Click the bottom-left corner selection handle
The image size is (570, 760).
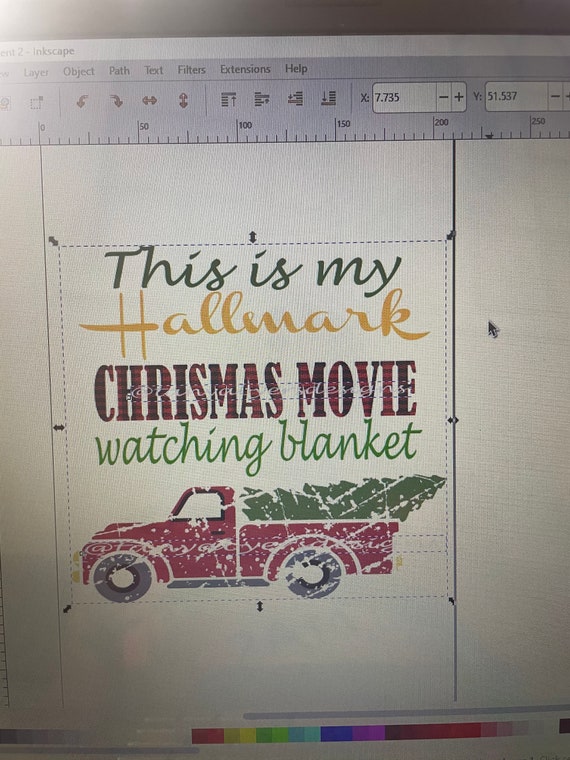tap(67, 608)
